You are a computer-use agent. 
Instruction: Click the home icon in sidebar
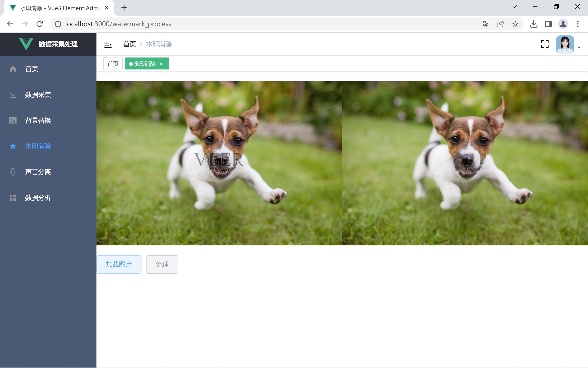tap(13, 69)
